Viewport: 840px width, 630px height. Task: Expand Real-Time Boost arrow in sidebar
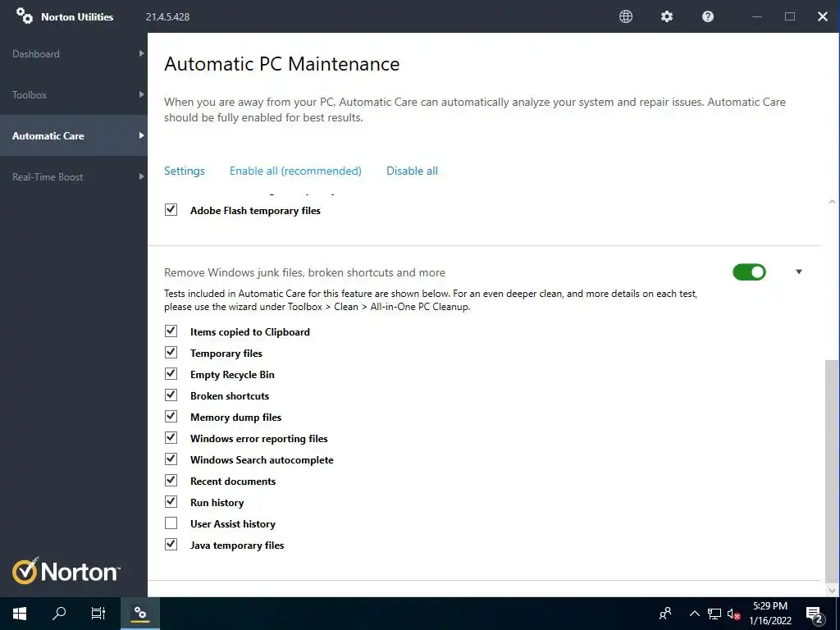141,176
